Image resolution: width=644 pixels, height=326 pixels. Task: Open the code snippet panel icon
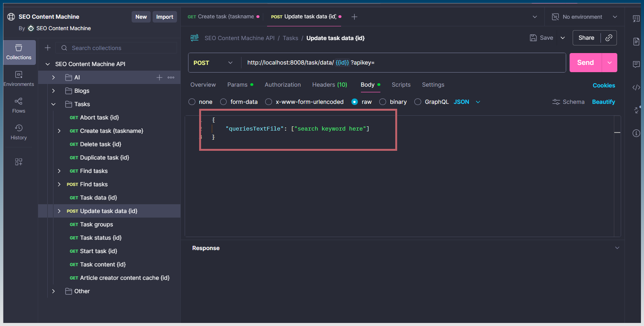(636, 87)
